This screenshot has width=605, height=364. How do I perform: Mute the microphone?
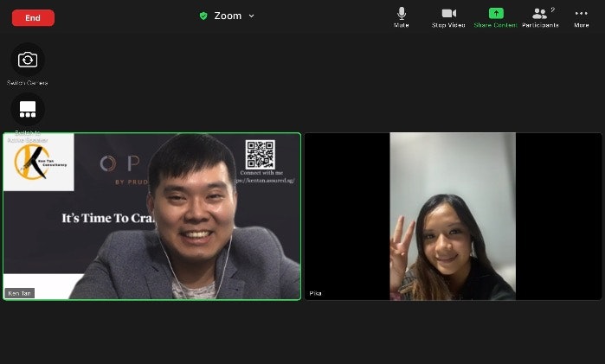coord(402,14)
